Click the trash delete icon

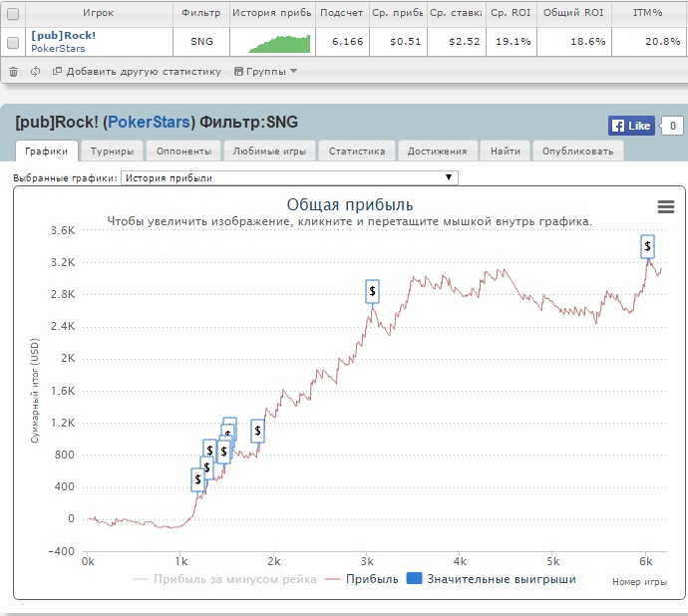13,72
